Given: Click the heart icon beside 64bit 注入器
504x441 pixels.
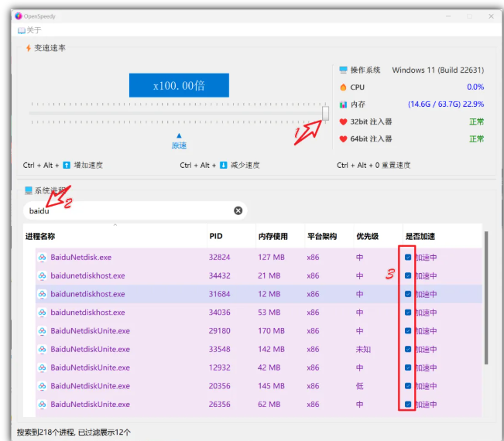Looking at the screenshot, I should pyautogui.click(x=343, y=139).
